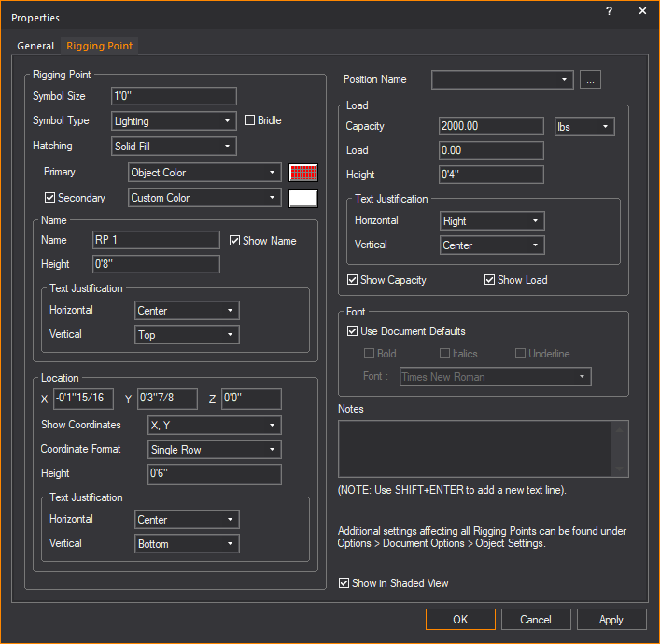This screenshot has height=644, width=660.
Task: Uncheck Show in Shaded View
Action: [x=345, y=583]
